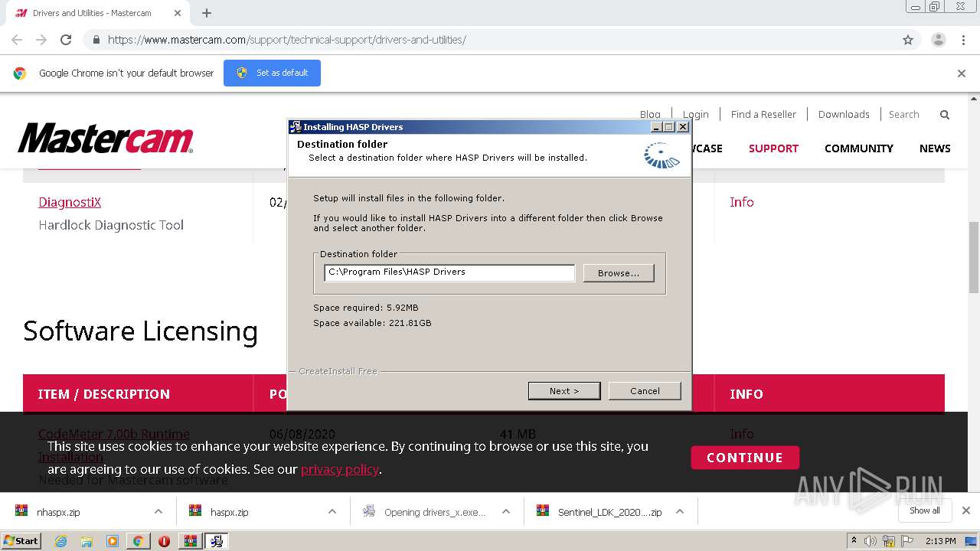Viewport: 980px width, 551px height.
Task: Click the ITEM / DESCRIPTION column header
Action: click(x=104, y=394)
